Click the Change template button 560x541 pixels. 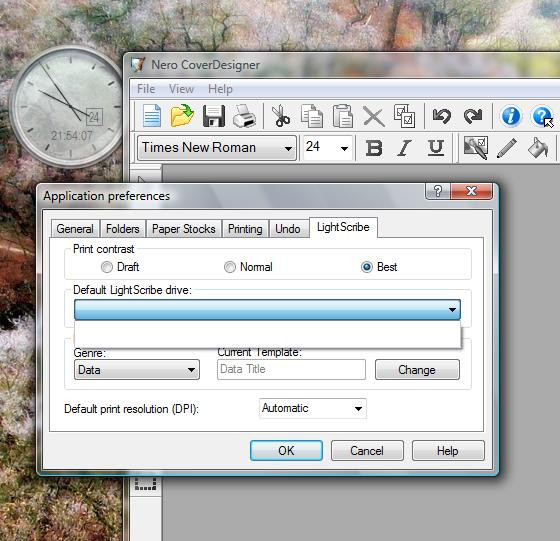(417, 370)
